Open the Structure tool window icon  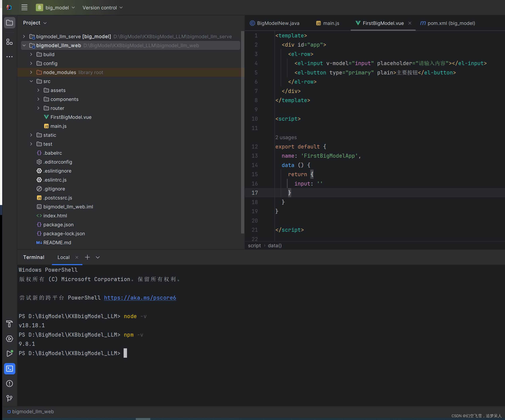point(9,42)
